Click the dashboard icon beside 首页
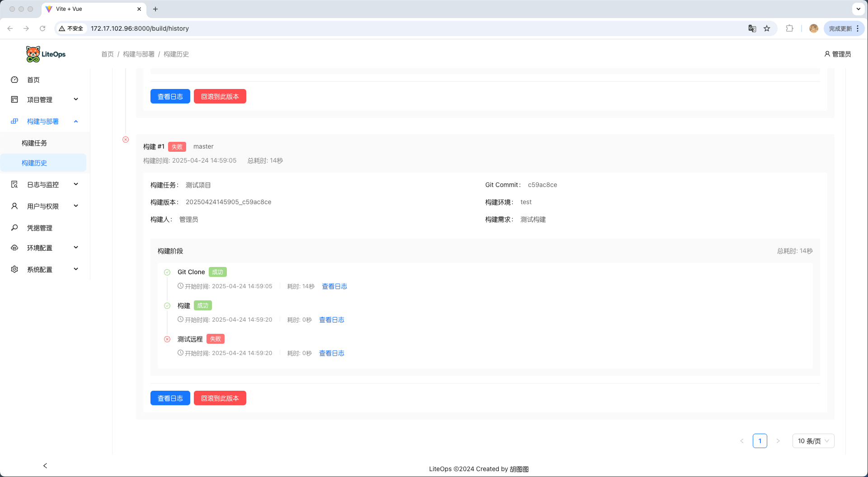This screenshot has height=477, width=868. (x=14, y=80)
